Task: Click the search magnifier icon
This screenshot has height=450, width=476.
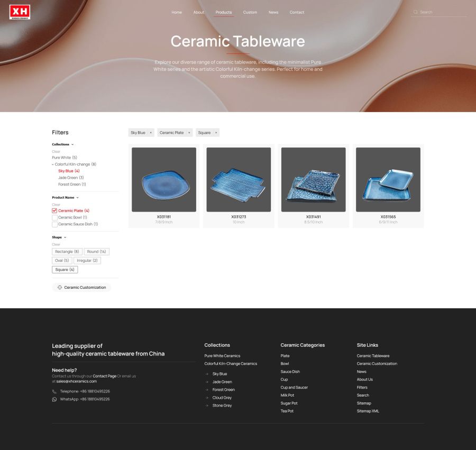Action: point(415,12)
